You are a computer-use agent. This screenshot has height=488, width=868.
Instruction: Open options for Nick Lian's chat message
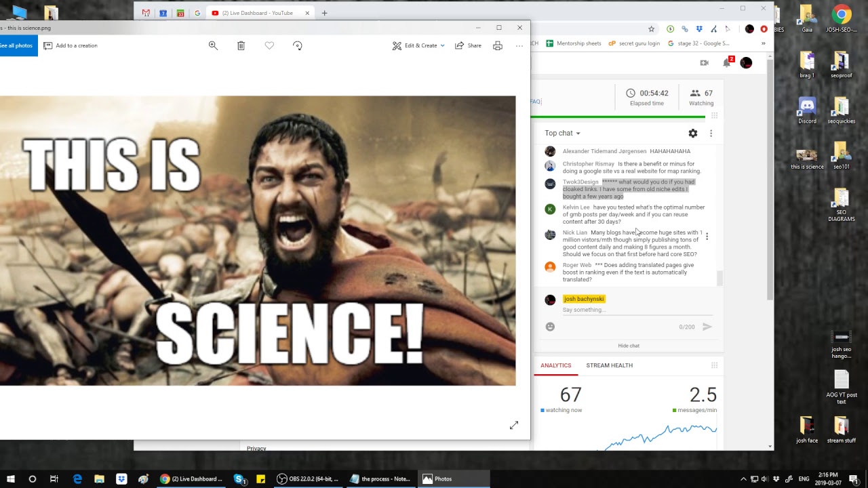pyautogui.click(x=707, y=237)
